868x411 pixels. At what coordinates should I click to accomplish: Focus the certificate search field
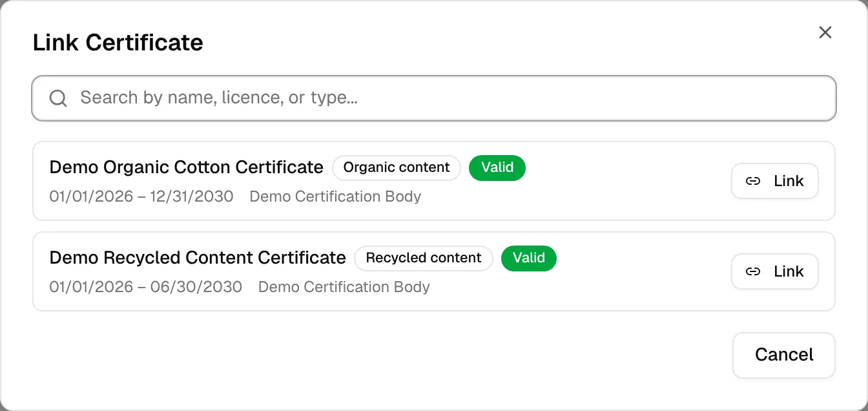click(434, 98)
